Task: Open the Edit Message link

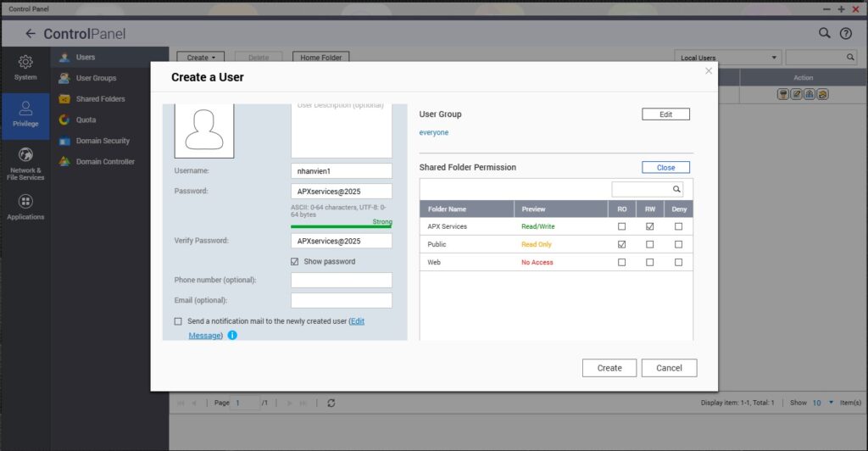Action: 277,328
